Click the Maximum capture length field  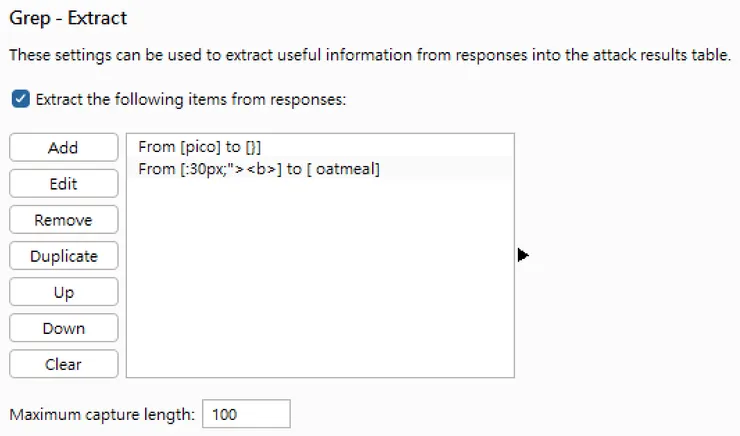click(246, 414)
